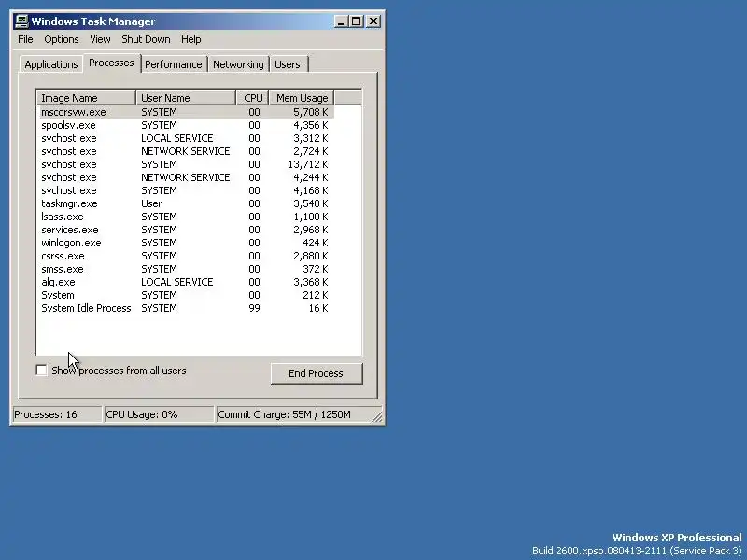Select the lsass.exe process
This screenshot has height=560, width=747.
click(185, 217)
